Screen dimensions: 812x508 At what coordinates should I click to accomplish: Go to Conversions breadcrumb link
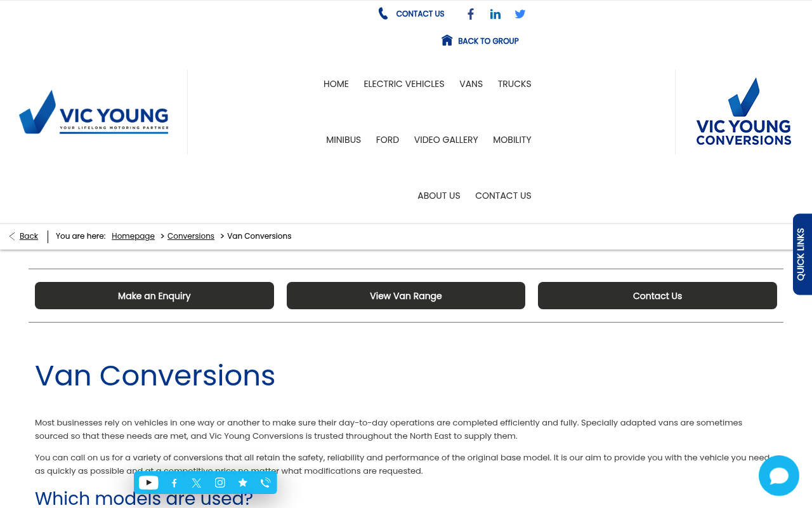click(191, 236)
